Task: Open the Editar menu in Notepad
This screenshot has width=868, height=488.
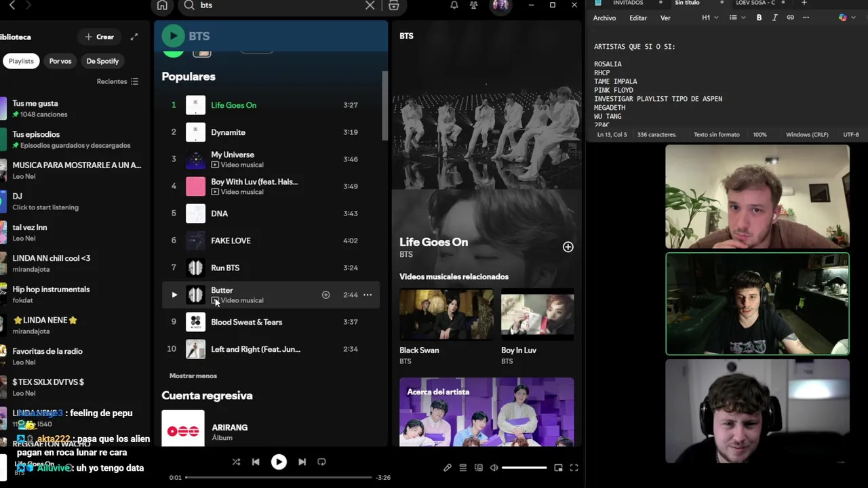Action: point(638,18)
